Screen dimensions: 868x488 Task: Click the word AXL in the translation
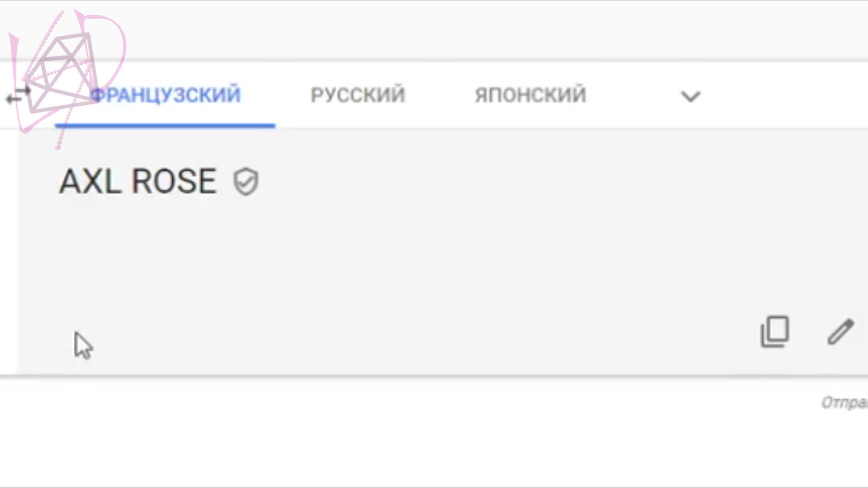point(90,182)
